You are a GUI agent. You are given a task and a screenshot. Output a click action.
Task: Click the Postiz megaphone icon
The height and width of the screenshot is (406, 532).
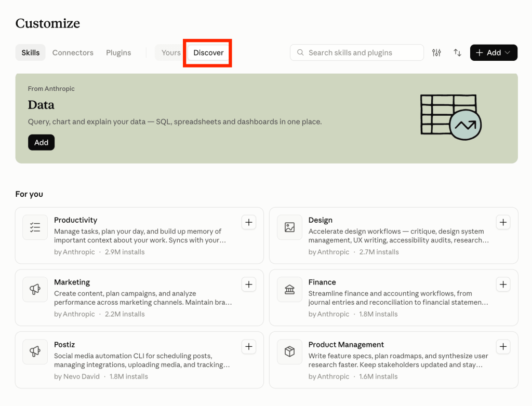coord(35,351)
